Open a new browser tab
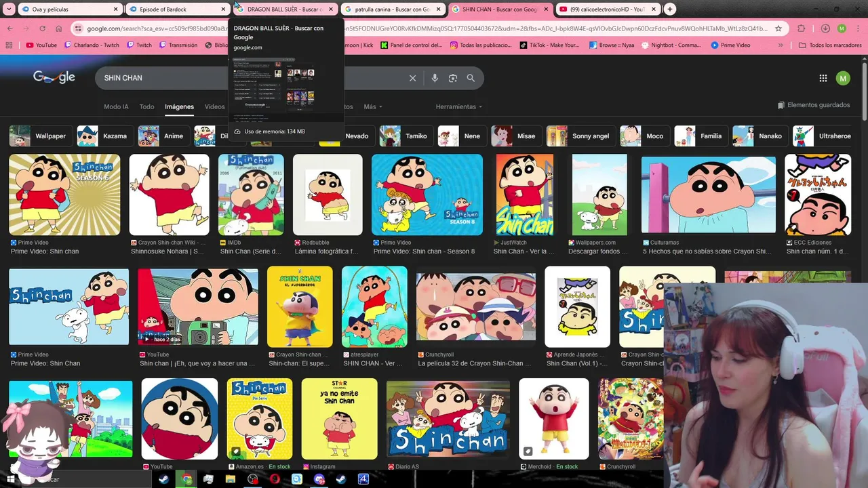Image resolution: width=868 pixels, height=488 pixels. pyautogui.click(x=670, y=9)
